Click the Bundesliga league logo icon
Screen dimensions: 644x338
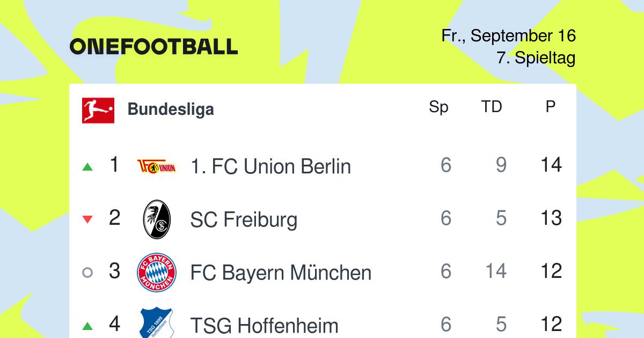point(98,110)
